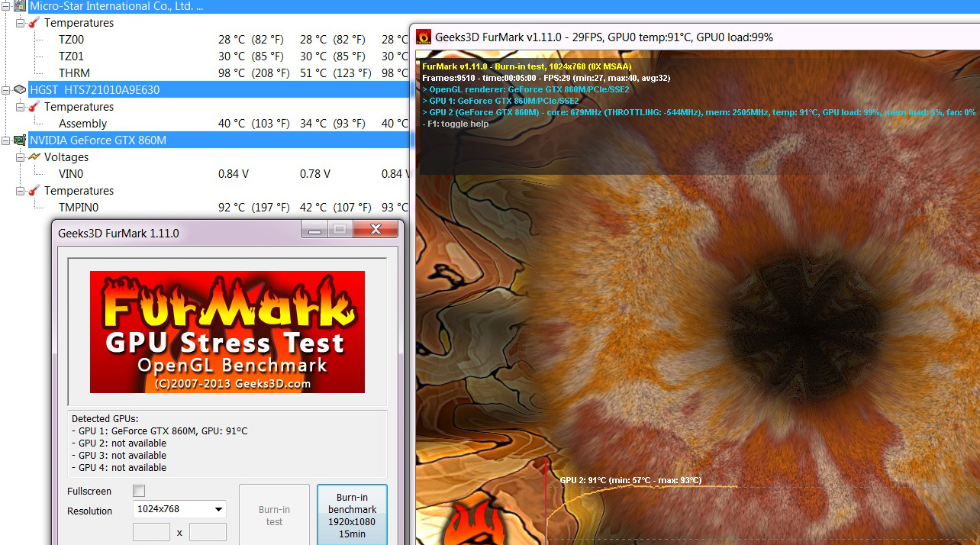Click THRM value 98 °C (208 °F)
980x545 pixels.
click(254, 73)
